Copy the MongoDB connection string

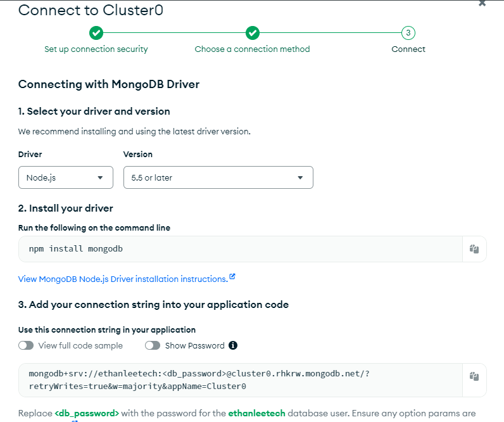(474, 376)
